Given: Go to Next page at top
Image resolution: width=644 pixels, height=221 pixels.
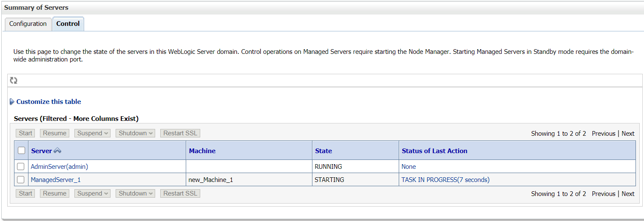Looking at the screenshot, I should (x=628, y=134).
